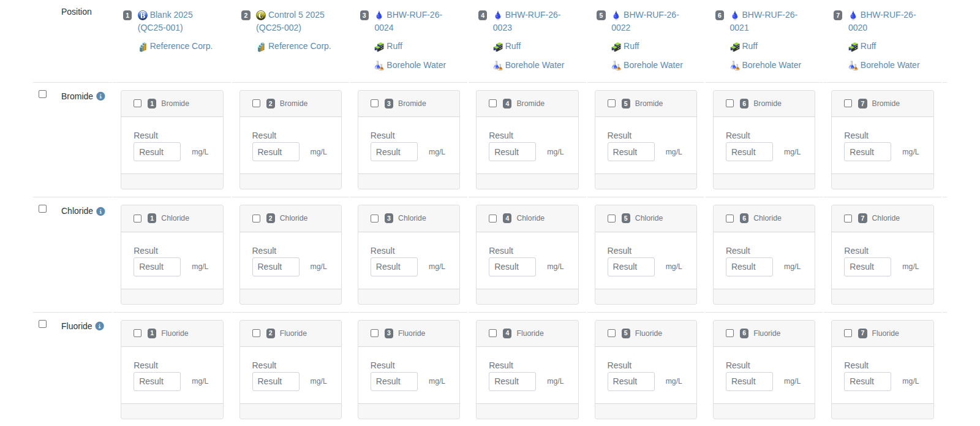980x426 pixels.
Task: Click Chloride result field in position 5
Action: click(630, 267)
